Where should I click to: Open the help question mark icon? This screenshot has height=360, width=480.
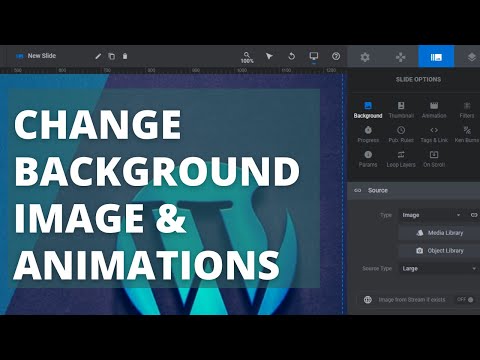tap(336, 56)
